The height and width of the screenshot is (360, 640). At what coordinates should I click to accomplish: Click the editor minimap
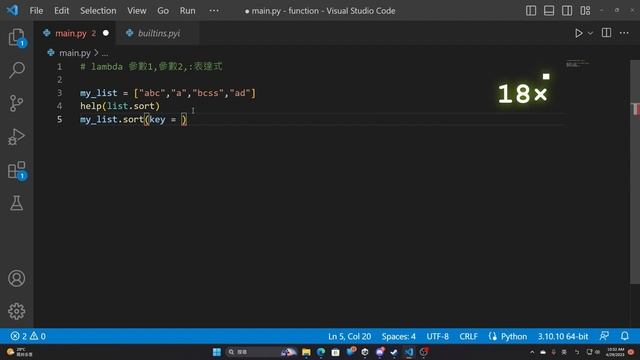click(x=577, y=64)
